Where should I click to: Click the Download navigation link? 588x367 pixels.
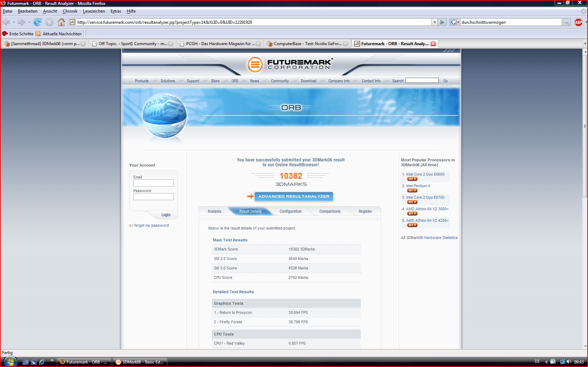point(309,81)
